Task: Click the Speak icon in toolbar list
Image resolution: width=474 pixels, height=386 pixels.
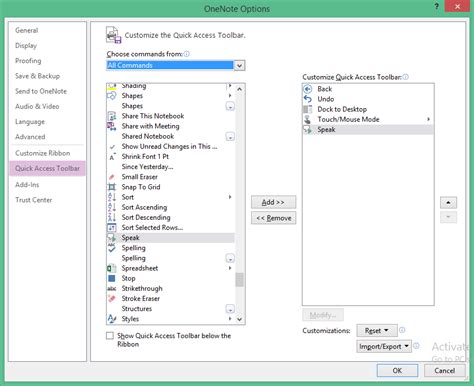Action: click(x=308, y=130)
